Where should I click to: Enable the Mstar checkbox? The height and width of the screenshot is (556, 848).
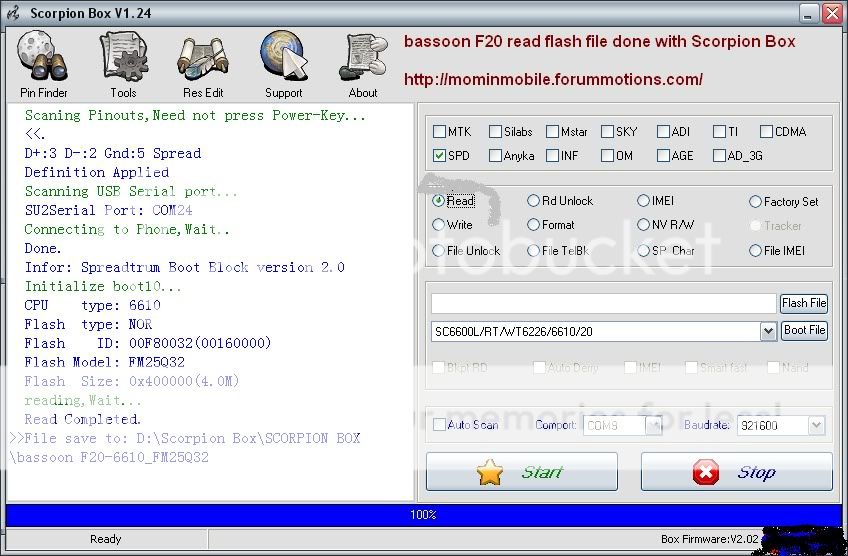click(552, 131)
